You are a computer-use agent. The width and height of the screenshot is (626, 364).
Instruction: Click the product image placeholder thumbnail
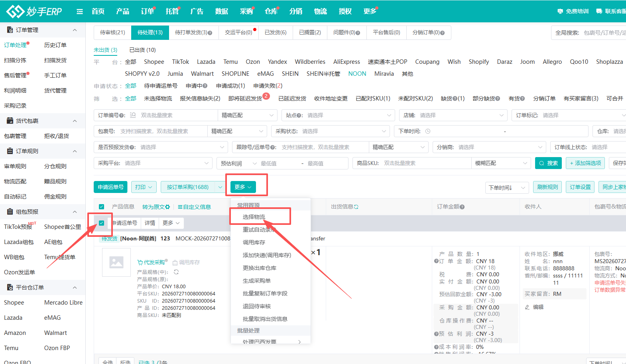click(116, 262)
